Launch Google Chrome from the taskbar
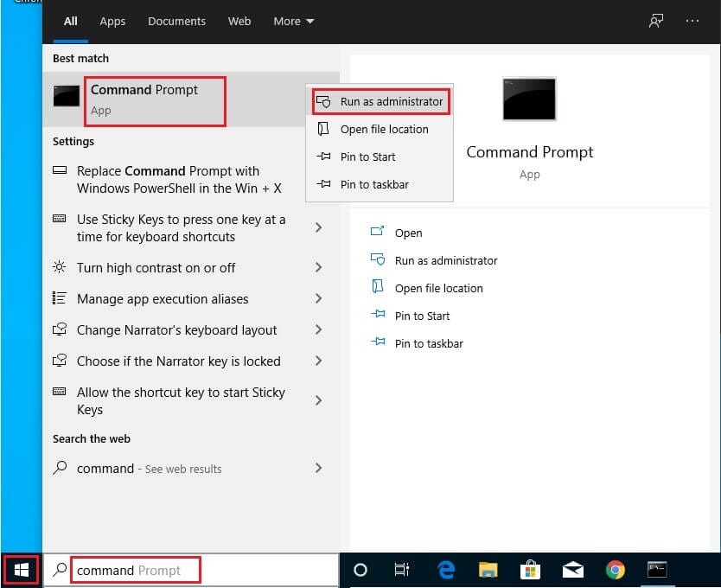This screenshot has width=721, height=588. click(615, 570)
